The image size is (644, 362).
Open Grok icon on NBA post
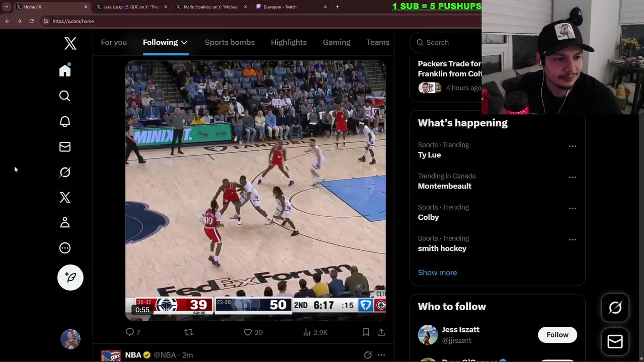(x=368, y=355)
